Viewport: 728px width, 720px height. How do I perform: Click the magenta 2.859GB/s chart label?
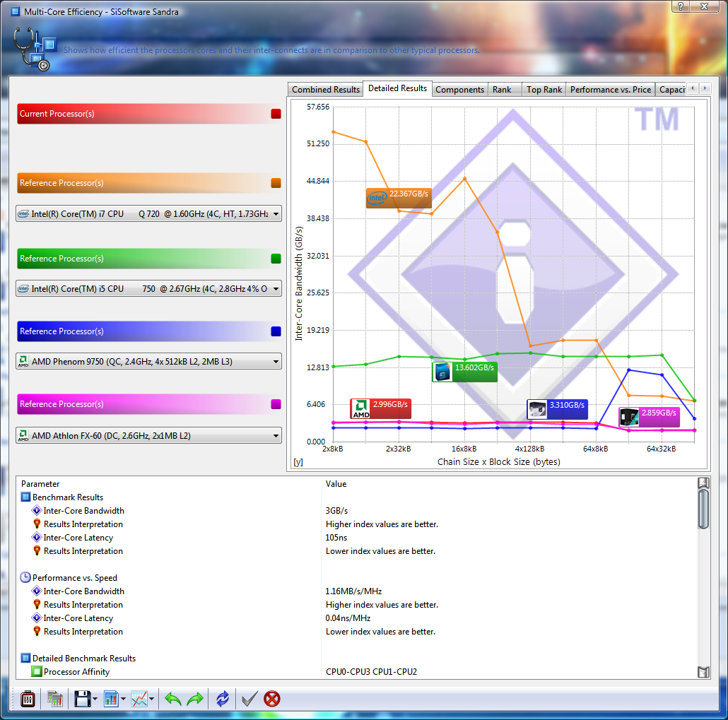(x=650, y=417)
